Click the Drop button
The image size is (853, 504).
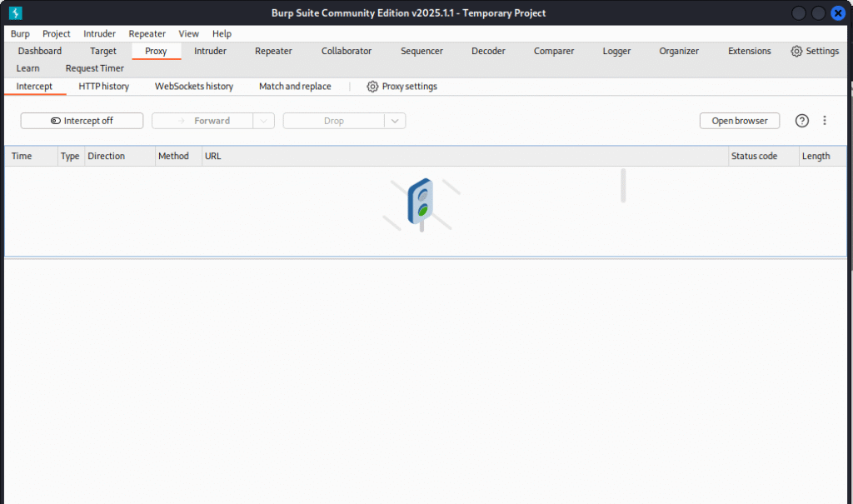(334, 121)
